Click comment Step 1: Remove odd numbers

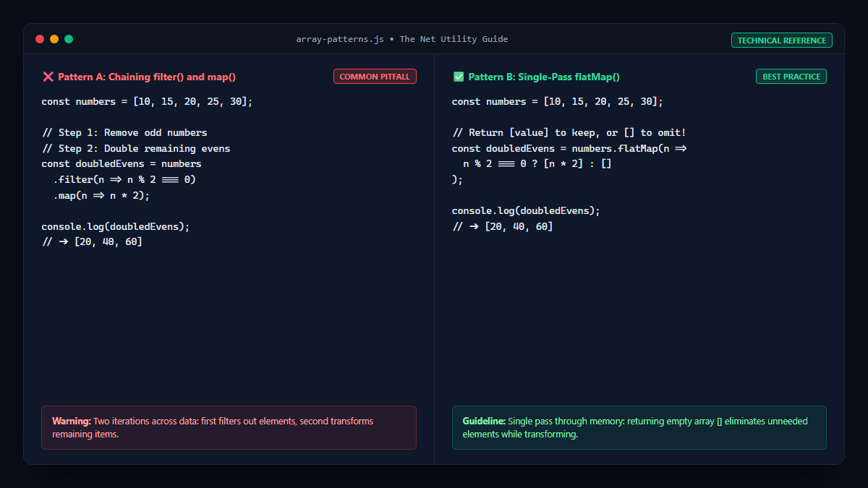click(124, 133)
